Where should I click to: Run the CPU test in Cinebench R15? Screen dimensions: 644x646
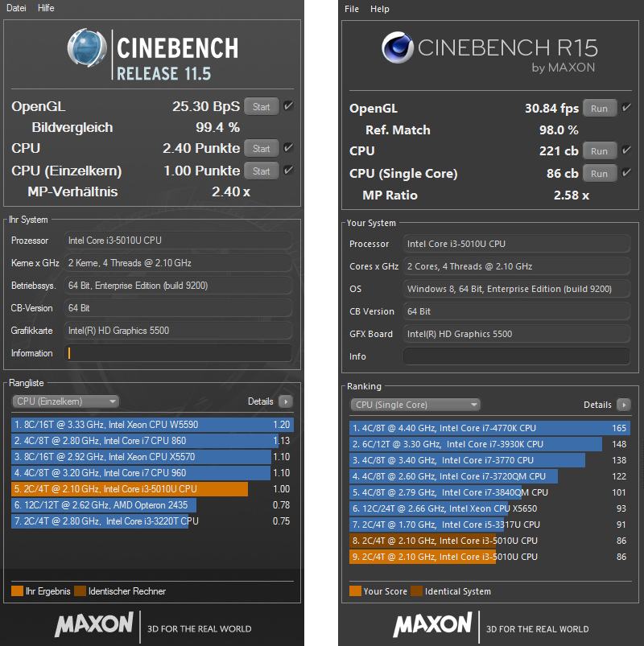point(600,150)
